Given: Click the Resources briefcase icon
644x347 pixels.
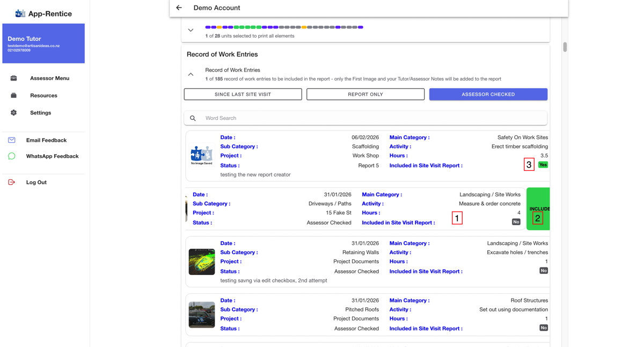Looking at the screenshot, I should coord(13,96).
